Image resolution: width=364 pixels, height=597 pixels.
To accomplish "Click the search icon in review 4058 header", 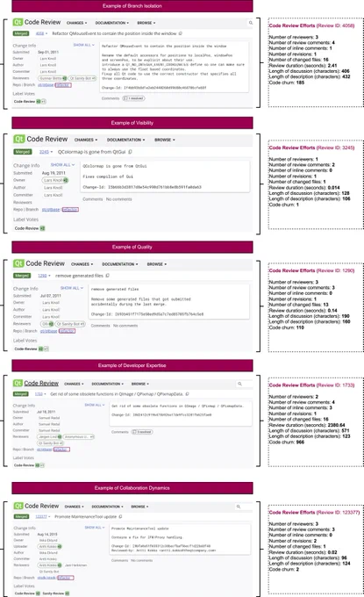I will tap(251, 23).
